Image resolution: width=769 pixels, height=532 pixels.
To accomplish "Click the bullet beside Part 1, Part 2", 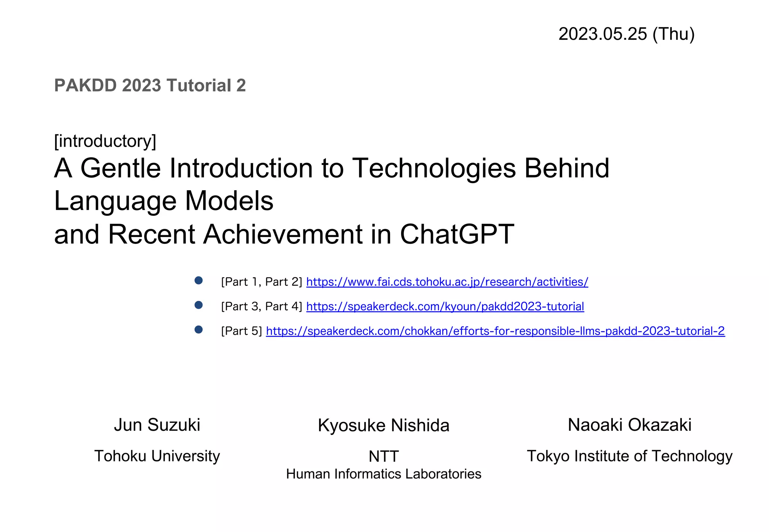I will click(199, 281).
